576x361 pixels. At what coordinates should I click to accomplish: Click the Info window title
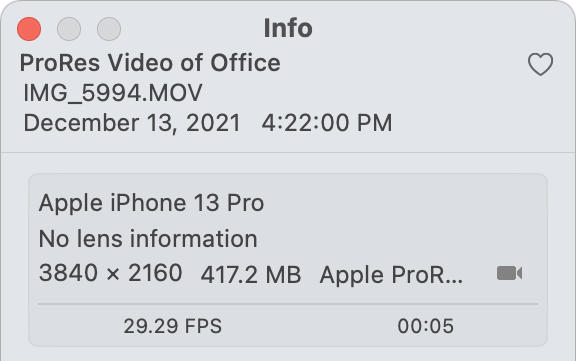288,28
